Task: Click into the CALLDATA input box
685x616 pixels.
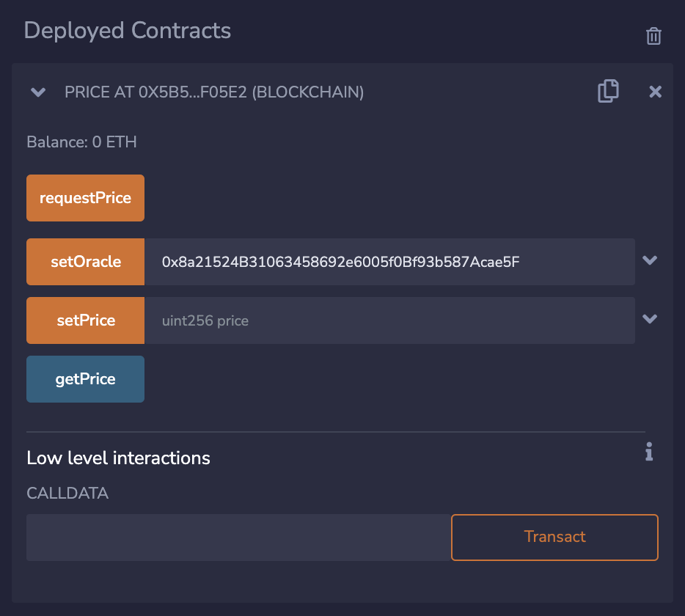Action: [238, 537]
